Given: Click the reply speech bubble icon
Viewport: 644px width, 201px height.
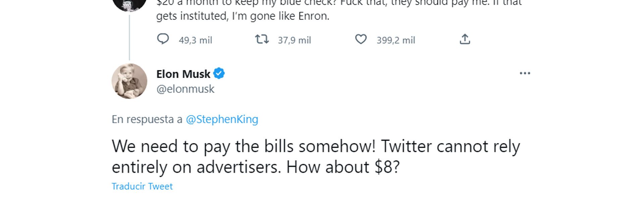Looking at the screenshot, I should coord(163,40).
